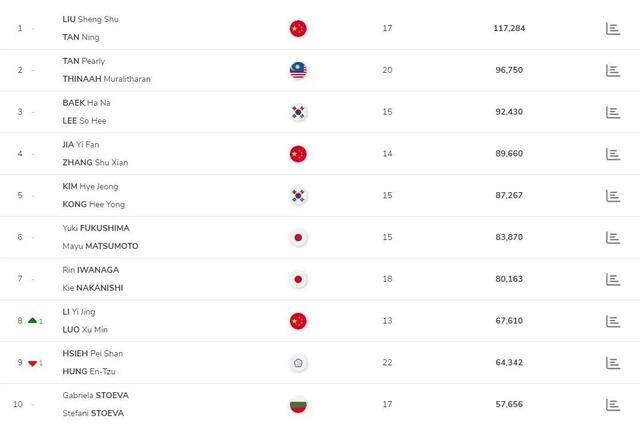Click the green rank-up arrow on rank 8
The image size is (640, 425).
pyautogui.click(x=33, y=320)
